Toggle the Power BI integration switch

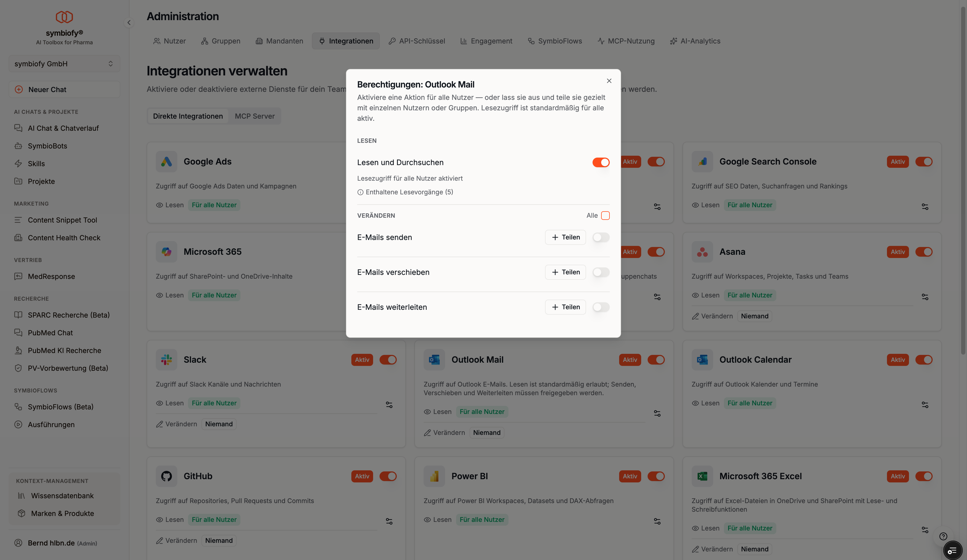coord(656,476)
